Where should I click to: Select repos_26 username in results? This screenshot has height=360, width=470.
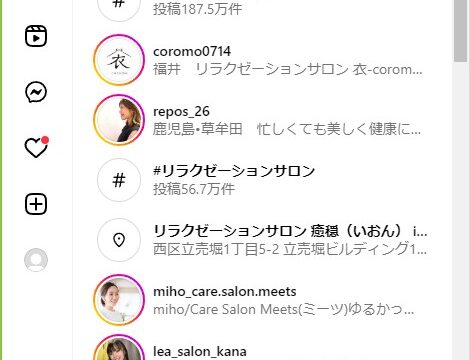pyautogui.click(x=181, y=112)
